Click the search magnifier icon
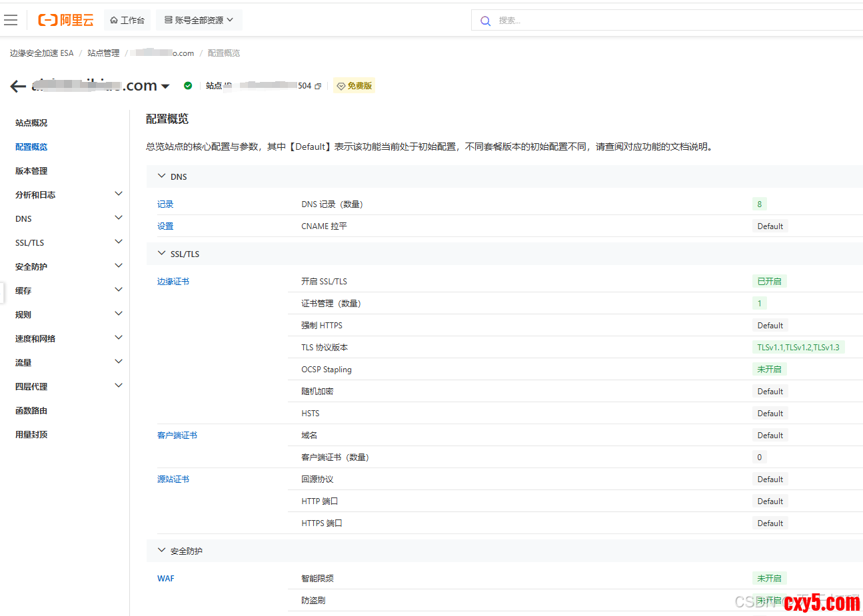 [x=486, y=21]
